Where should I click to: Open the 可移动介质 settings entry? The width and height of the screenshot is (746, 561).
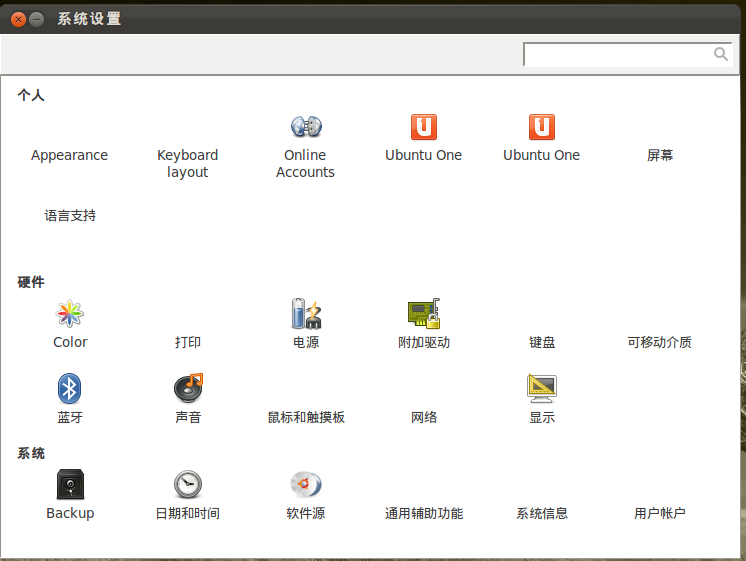[659, 342]
